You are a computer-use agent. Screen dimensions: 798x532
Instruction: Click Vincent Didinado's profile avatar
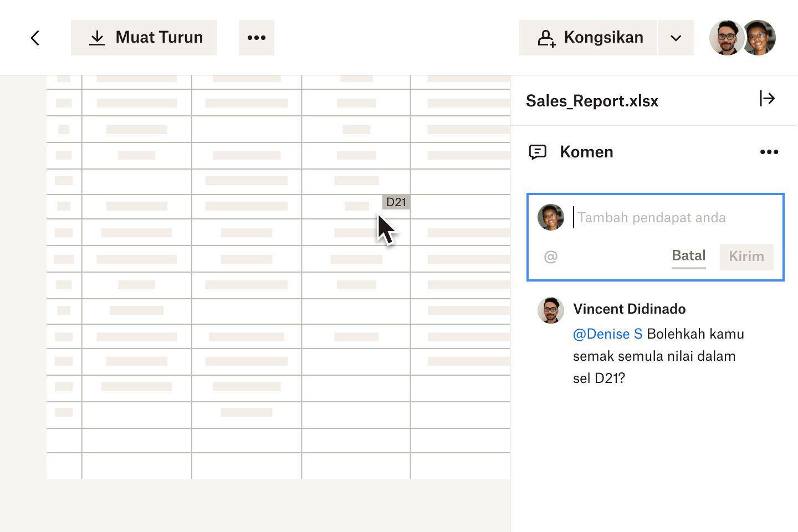pos(550,310)
